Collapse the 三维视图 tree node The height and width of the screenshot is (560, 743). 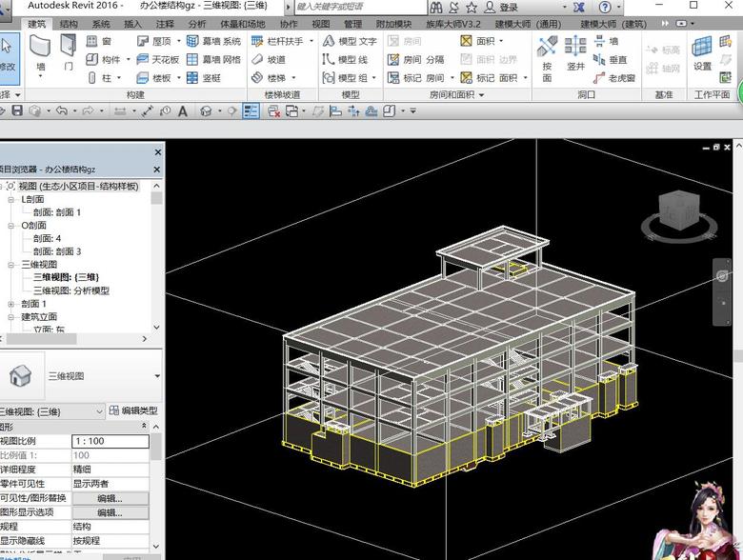click(x=11, y=265)
